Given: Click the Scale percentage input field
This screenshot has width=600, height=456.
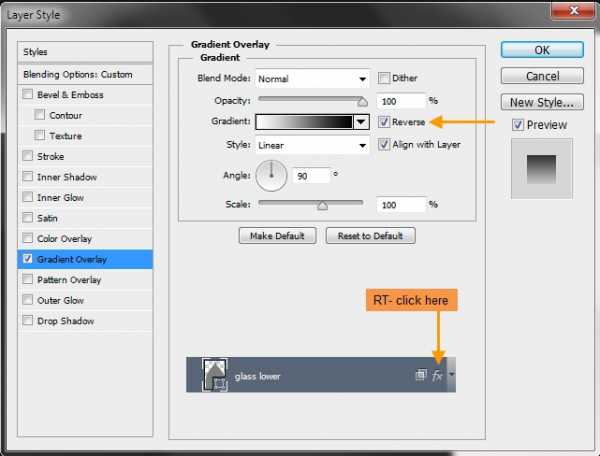Looking at the screenshot, I should click(401, 205).
